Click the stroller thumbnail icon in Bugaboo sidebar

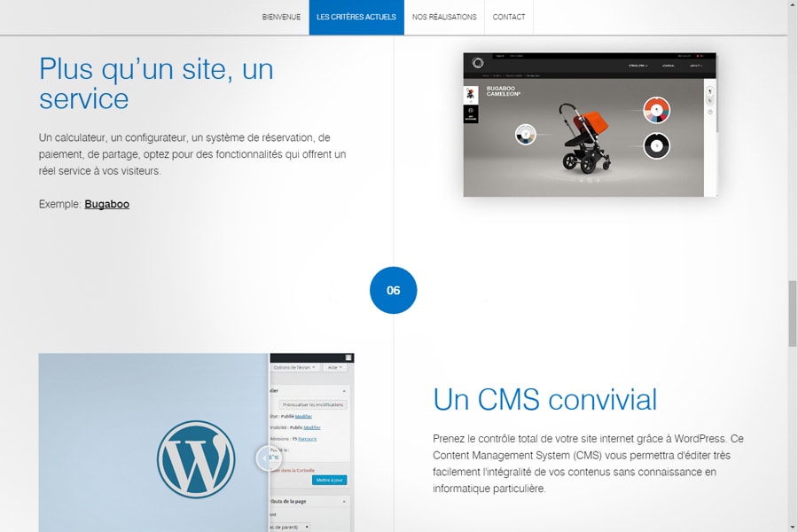pyautogui.click(x=471, y=93)
